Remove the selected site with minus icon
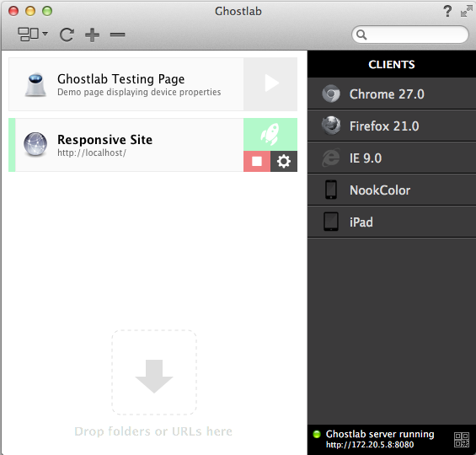This screenshot has height=455, width=476. (x=117, y=35)
